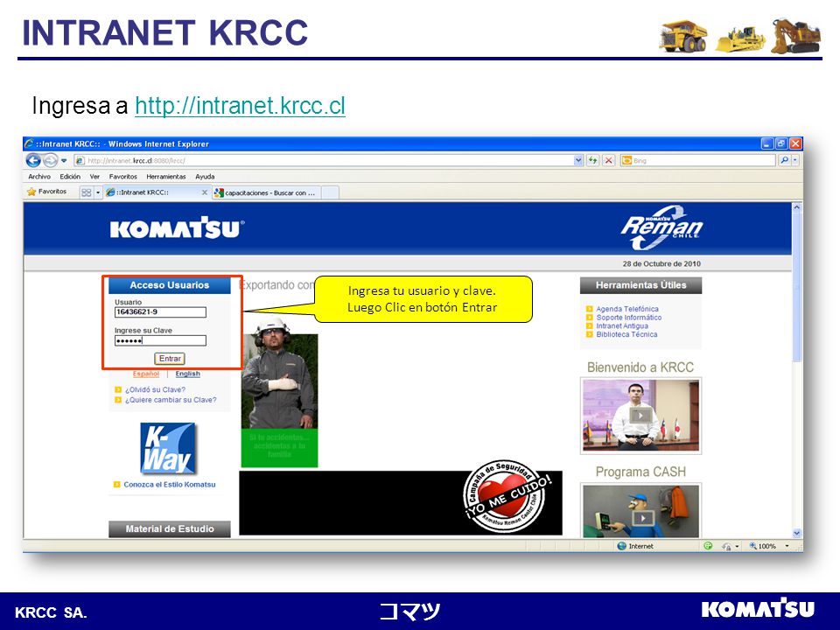This screenshot has height=630, width=840.
Task: Click the Entrar button
Action: (x=170, y=359)
